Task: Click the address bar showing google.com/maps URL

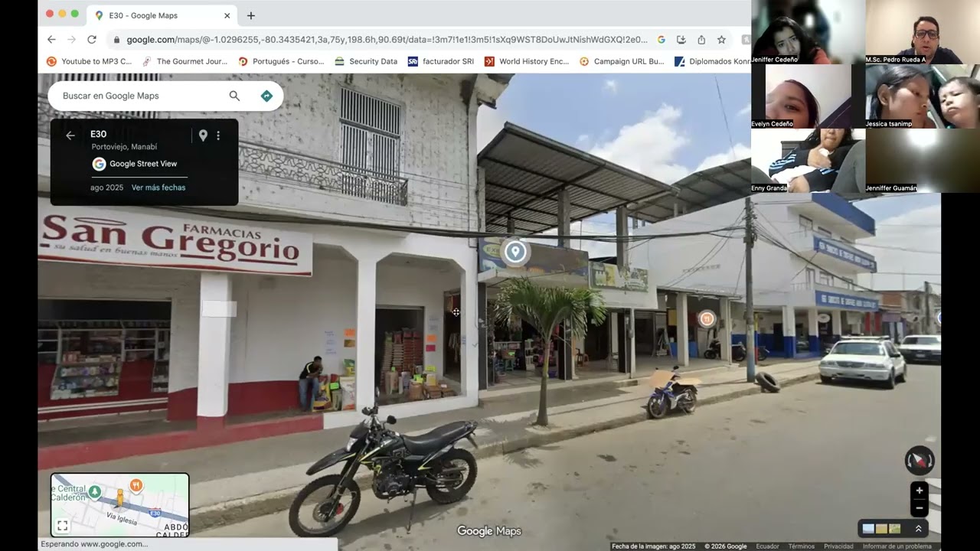Action: click(387, 40)
